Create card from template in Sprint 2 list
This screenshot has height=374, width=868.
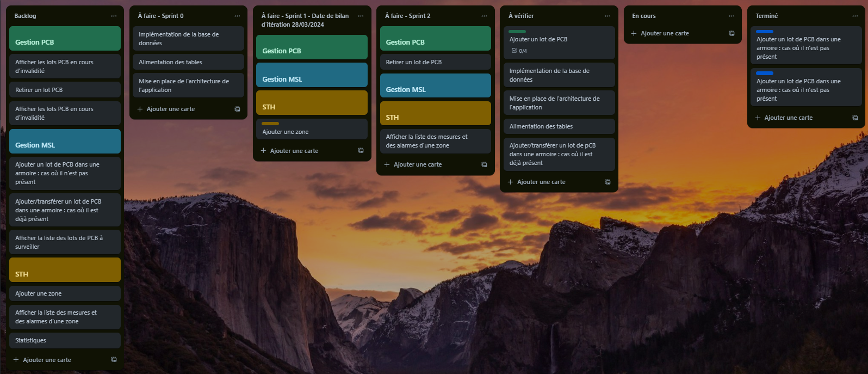point(484,164)
